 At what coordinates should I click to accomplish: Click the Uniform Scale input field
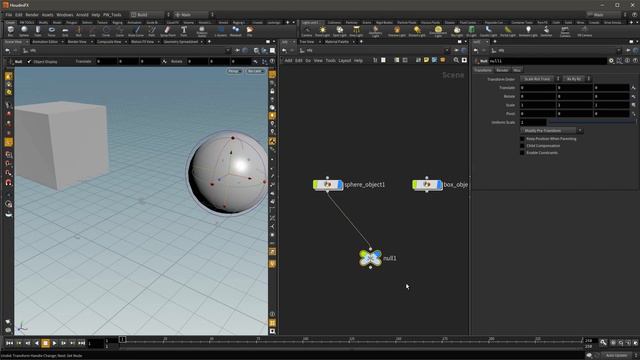coord(533,122)
